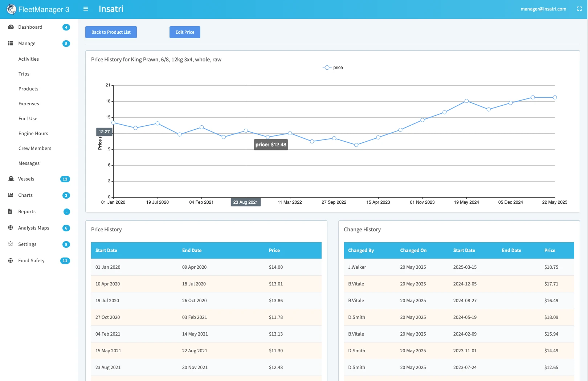Expand the Food Safety menu

click(x=31, y=260)
